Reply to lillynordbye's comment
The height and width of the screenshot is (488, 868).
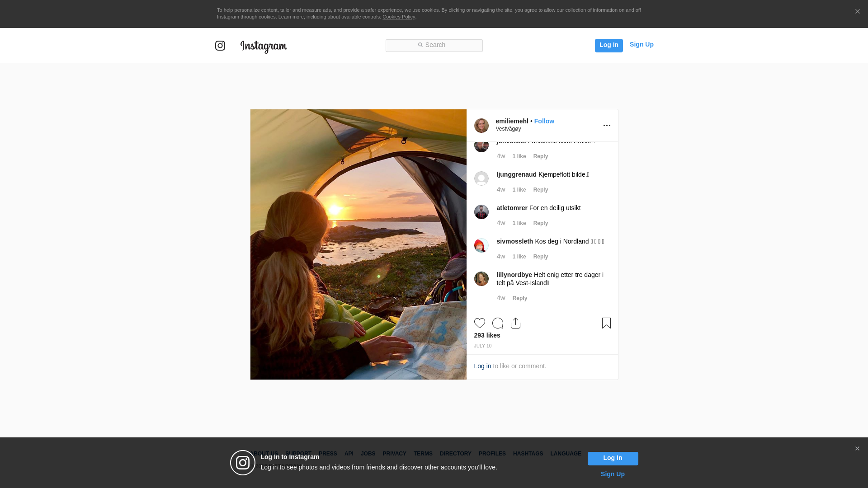[519, 298]
